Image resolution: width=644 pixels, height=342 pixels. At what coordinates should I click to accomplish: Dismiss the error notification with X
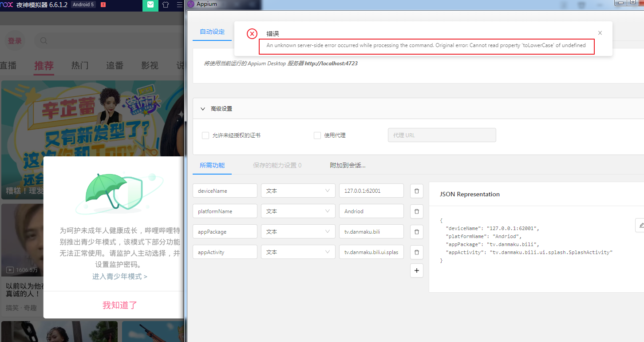[x=600, y=33]
